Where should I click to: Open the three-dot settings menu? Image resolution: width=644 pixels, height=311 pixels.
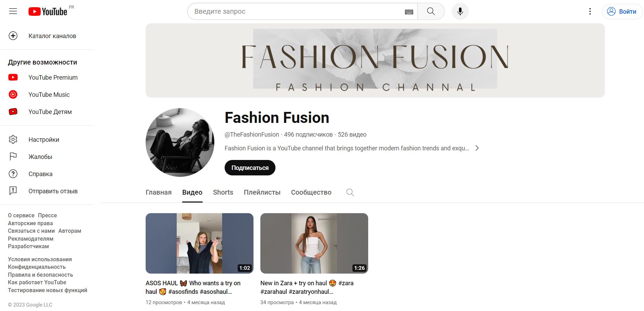[x=590, y=11]
